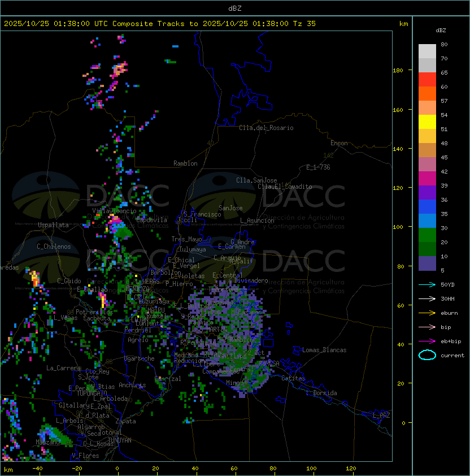Click the royal blue swatch in the dBZ scale

point(427,207)
